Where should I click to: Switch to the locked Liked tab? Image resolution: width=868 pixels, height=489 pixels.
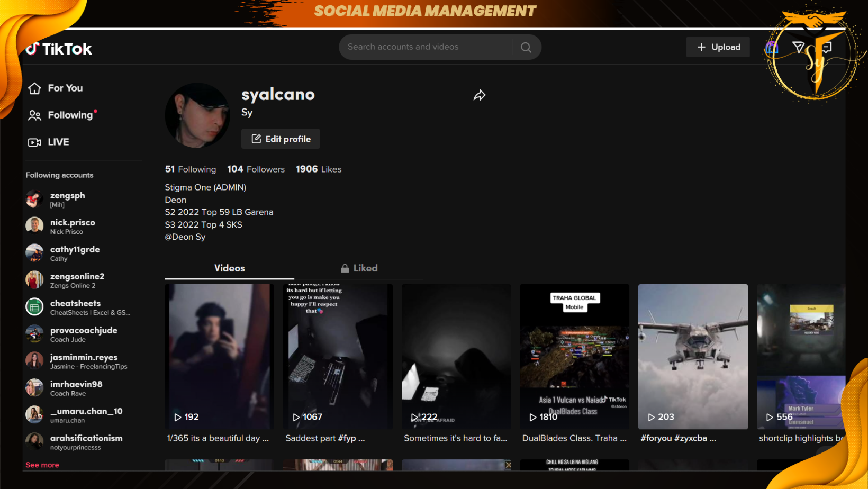coord(359,268)
